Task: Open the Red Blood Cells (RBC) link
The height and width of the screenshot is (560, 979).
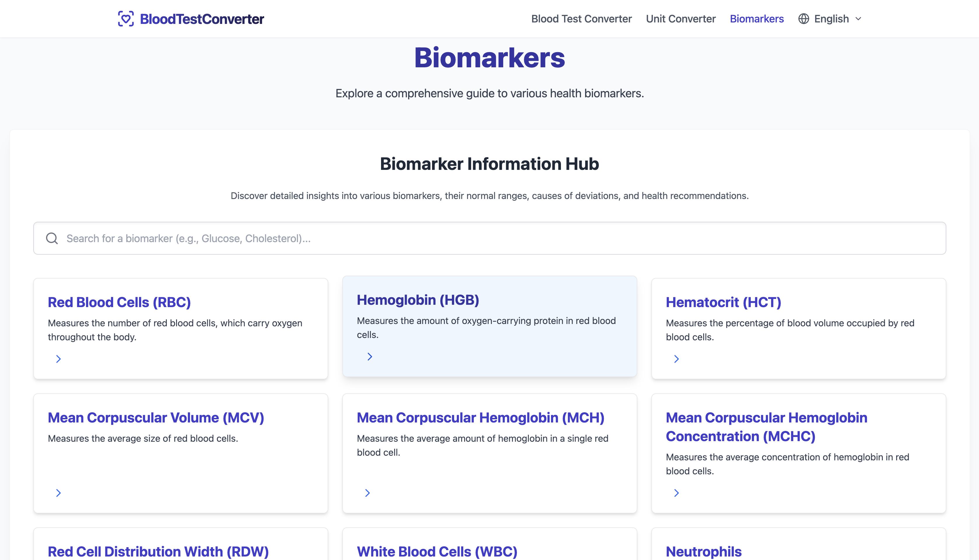Action: (x=119, y=302)
